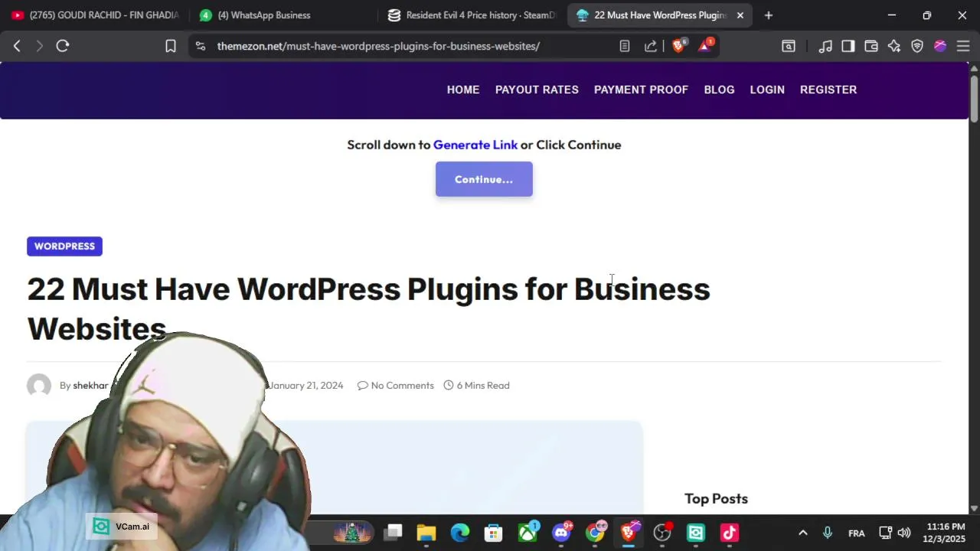Open the teal VCam app in taskbar
Screen dimensions: 980x551
point(696,533)
